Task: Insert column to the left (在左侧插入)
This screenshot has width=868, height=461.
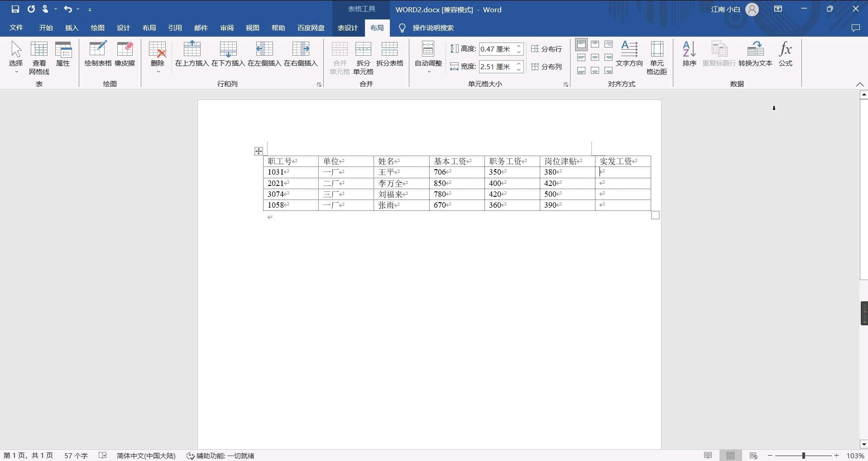Action: click(264, 54)
